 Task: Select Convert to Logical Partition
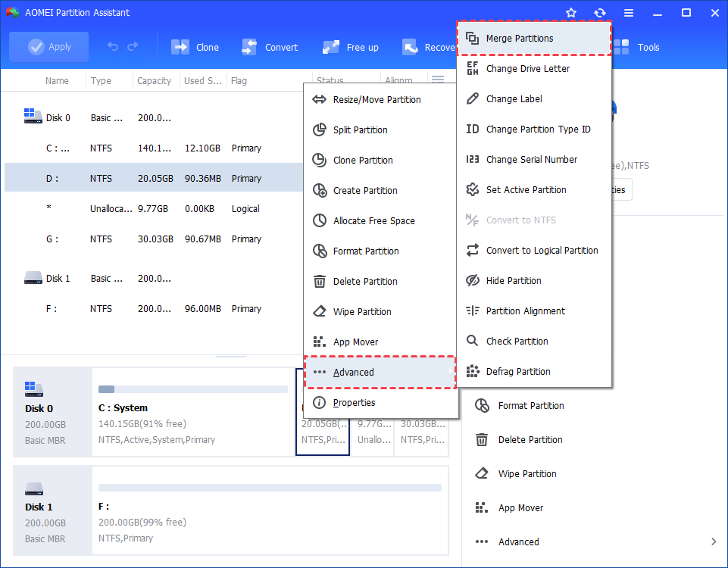click(x=534, y=251)
